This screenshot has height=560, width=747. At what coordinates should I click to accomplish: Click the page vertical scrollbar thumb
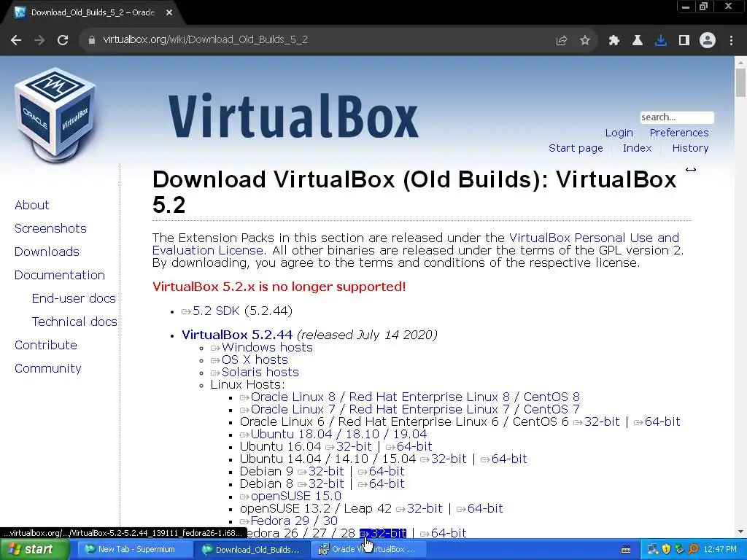pos(740,83)
